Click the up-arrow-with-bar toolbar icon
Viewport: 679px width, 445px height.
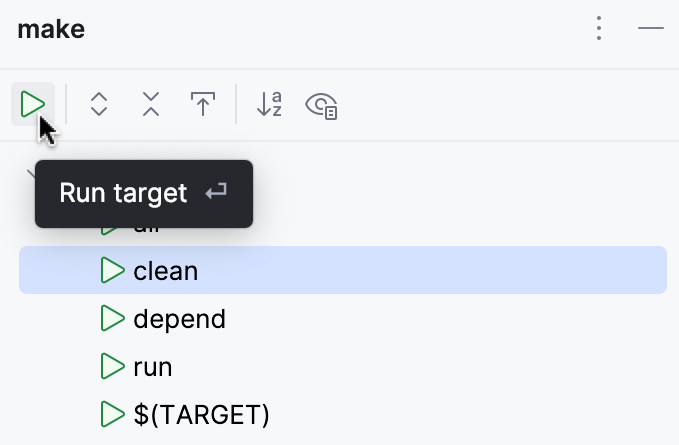point(203,104)
